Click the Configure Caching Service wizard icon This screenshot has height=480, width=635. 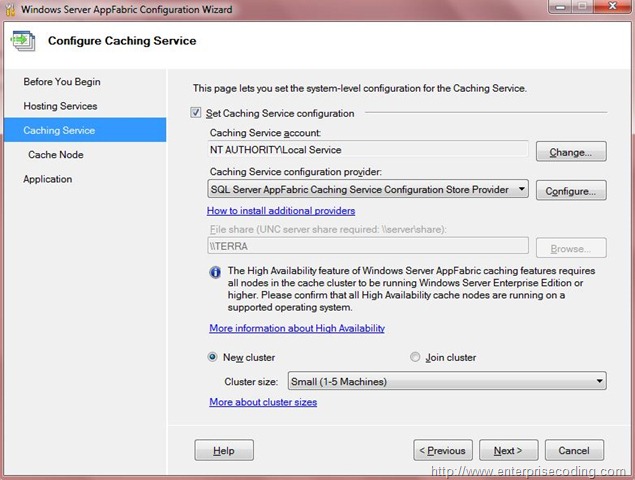(23, 41)
